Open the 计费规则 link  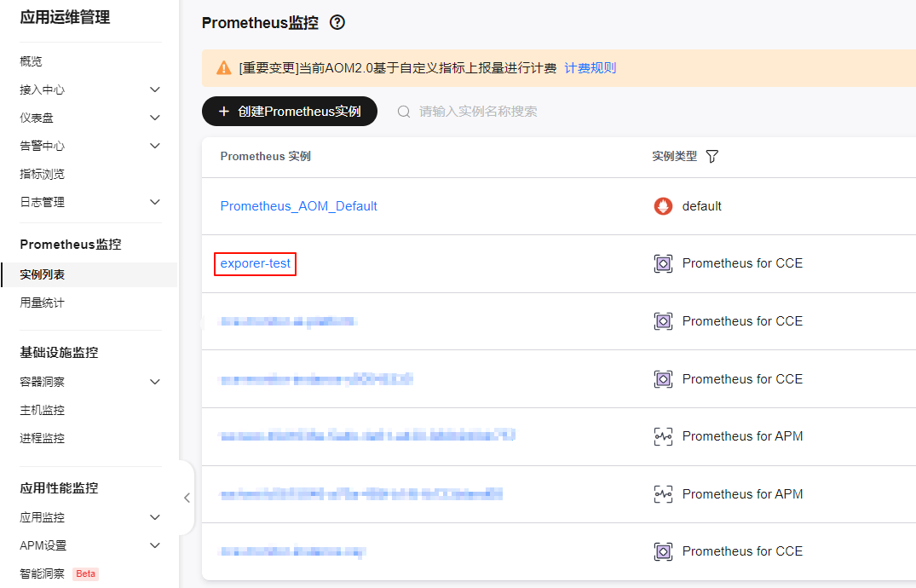click(590, 68)
